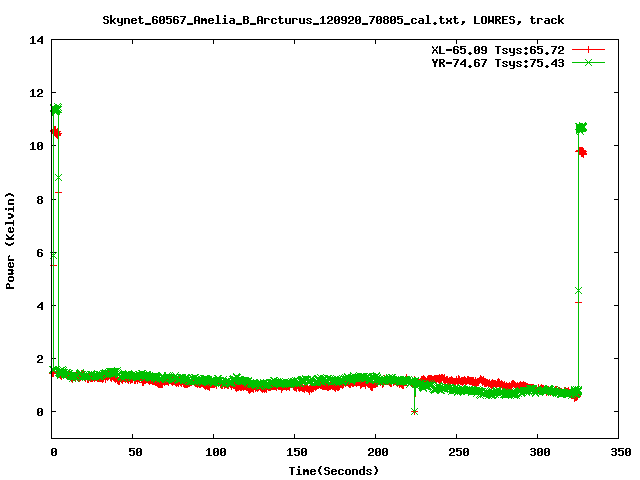Viewport: 640px width, 480px height.
Task: Click the y-axis tick label 2
Action: click(40, 359)
